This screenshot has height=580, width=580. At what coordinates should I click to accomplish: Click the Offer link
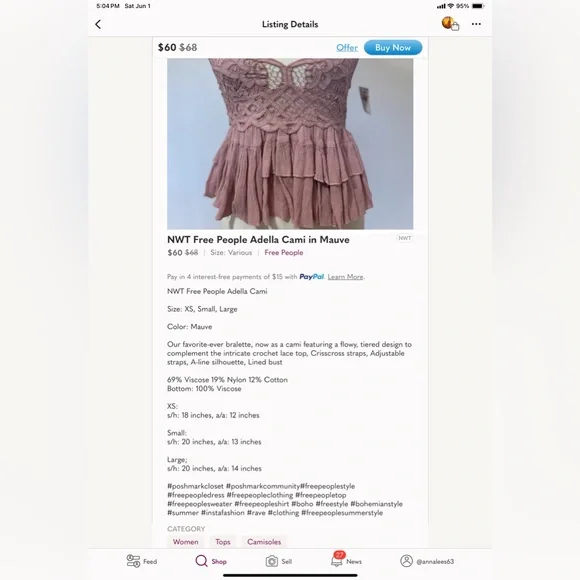pyautogui.click(x=347, y=48)
